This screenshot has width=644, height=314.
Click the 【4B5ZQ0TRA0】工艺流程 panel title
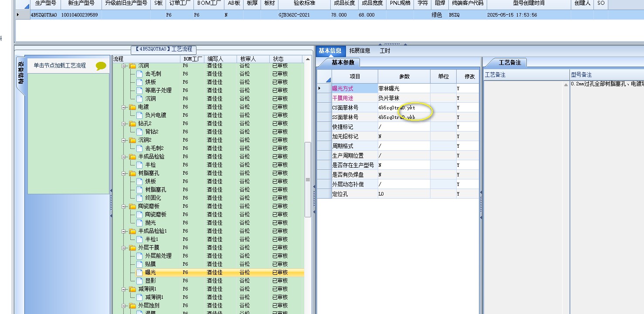[x=163, y=49]
